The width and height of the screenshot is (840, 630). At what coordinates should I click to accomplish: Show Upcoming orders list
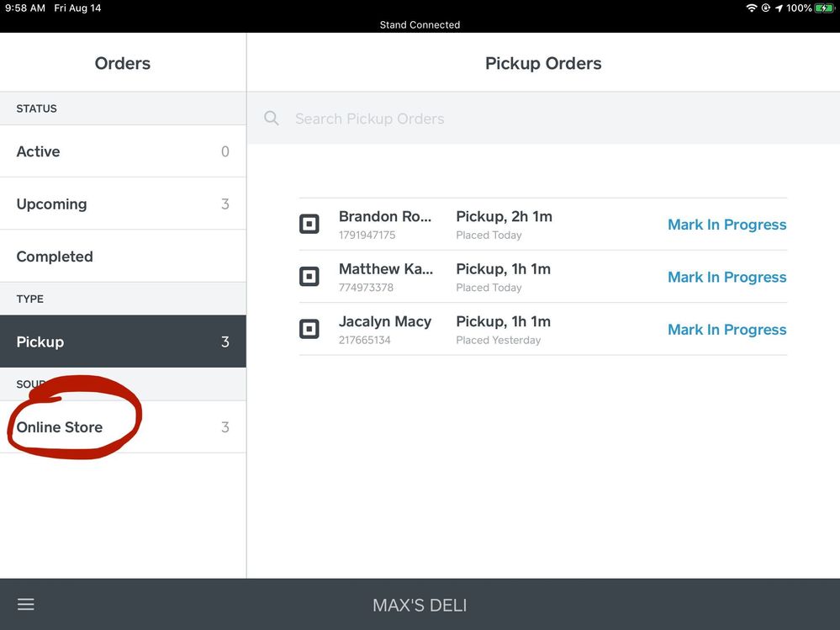click(123, 204)
